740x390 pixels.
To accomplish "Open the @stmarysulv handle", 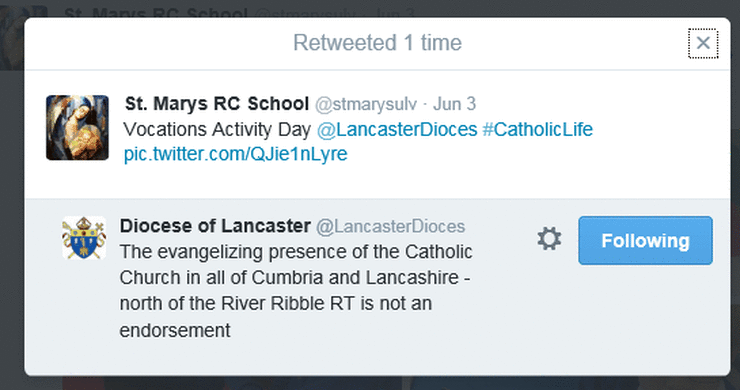I will tap(366, 104).
